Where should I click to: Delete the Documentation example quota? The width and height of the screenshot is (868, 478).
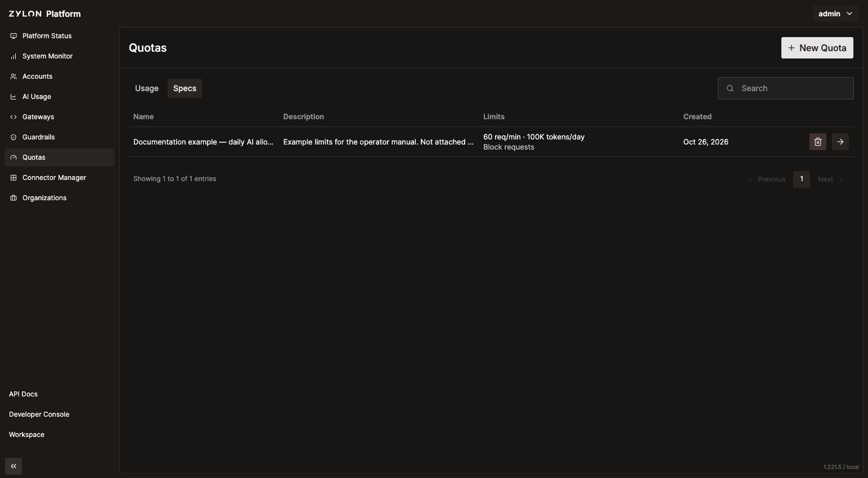pos(818,142)
